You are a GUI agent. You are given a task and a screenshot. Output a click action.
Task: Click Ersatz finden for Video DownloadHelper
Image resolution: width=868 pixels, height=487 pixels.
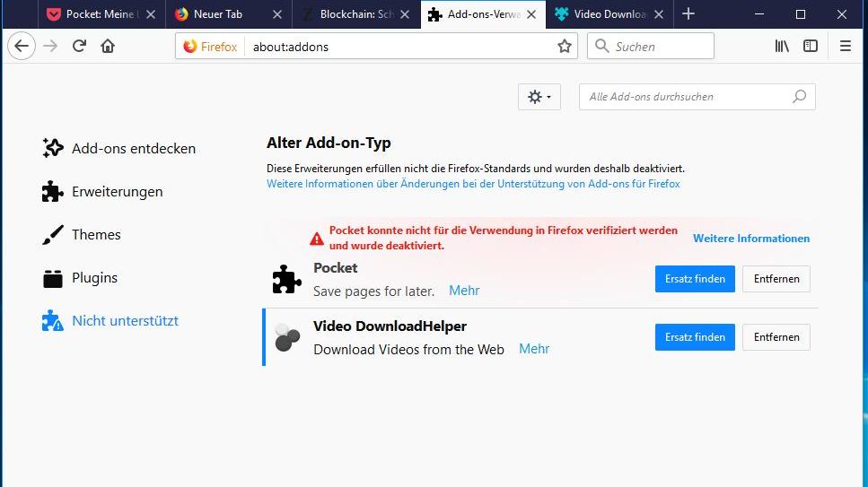(x=695, y=337)
